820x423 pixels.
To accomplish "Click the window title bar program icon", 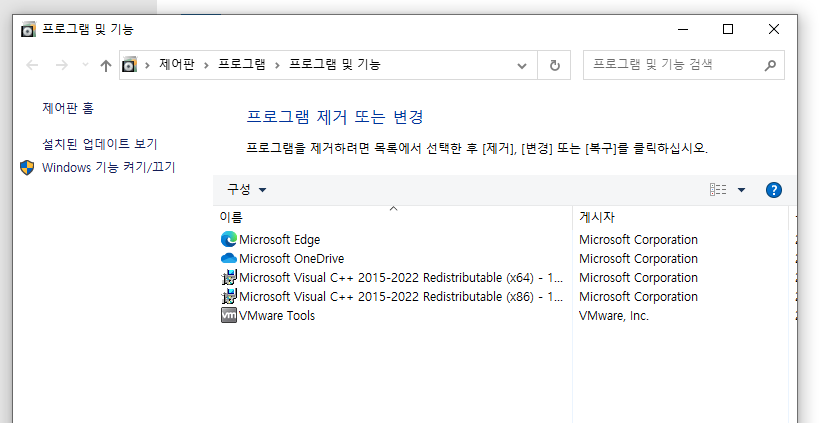I will pos(28,29).
